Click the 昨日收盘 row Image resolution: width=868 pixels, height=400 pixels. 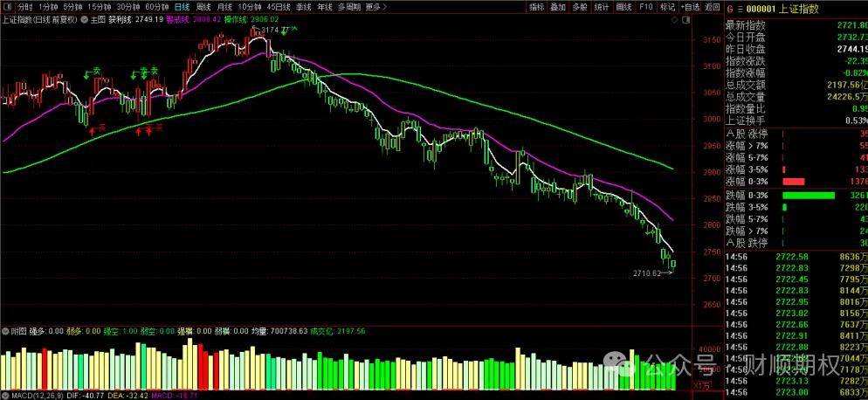(796, 49)
